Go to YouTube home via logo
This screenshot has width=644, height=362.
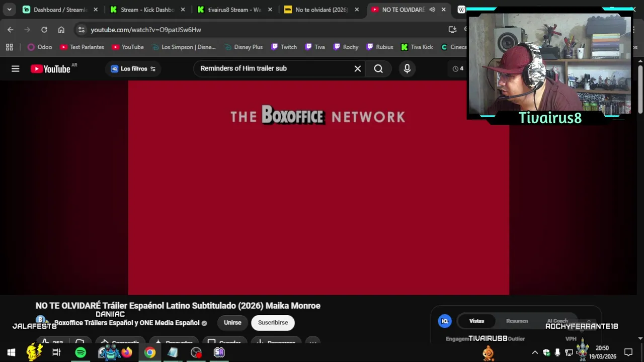point(50,69)
